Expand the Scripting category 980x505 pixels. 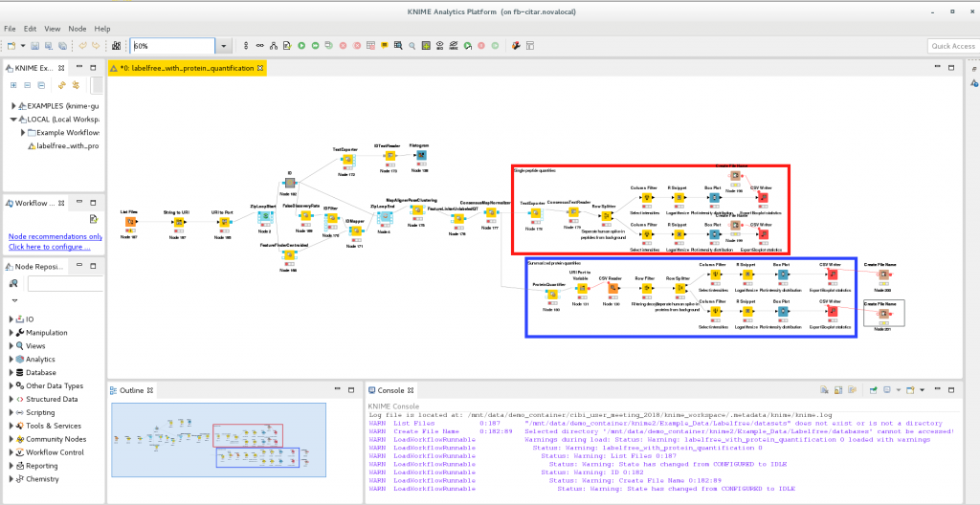(x=11, y=412)
